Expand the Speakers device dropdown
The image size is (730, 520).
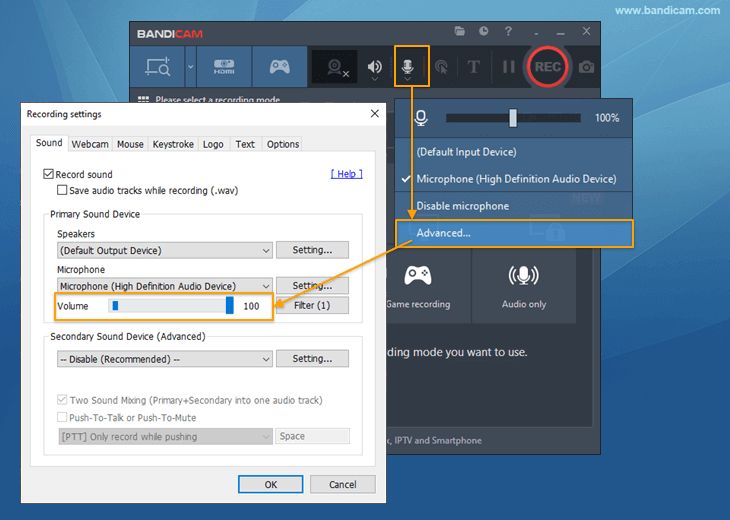pyautogui.click(x=165, y=250)
